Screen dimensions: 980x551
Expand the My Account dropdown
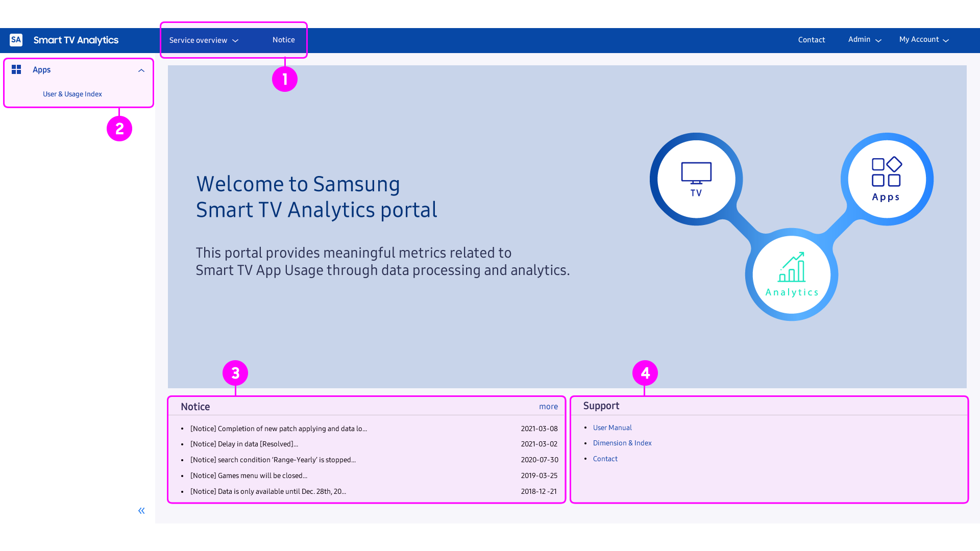(923, 39)
